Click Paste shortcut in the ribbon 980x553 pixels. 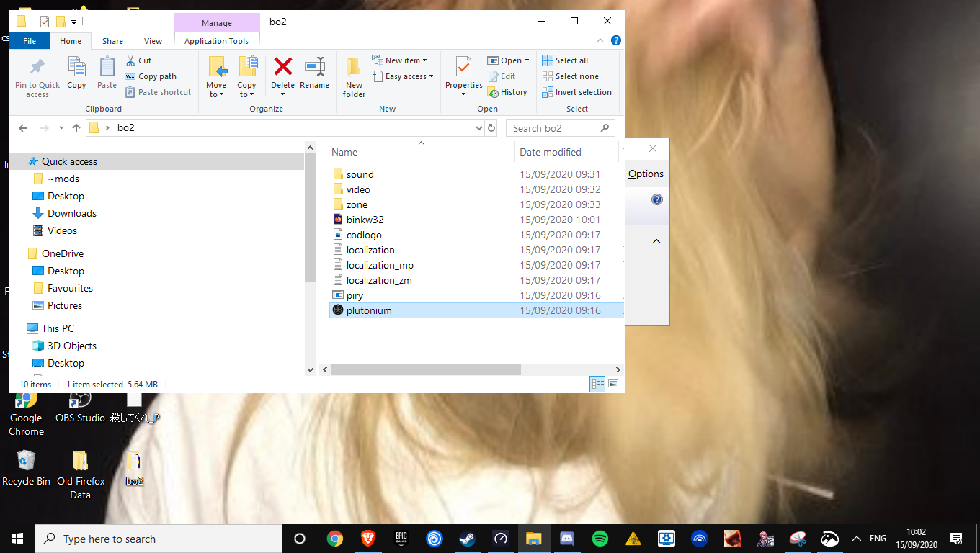pyautogui.click(x=158, y=92)
